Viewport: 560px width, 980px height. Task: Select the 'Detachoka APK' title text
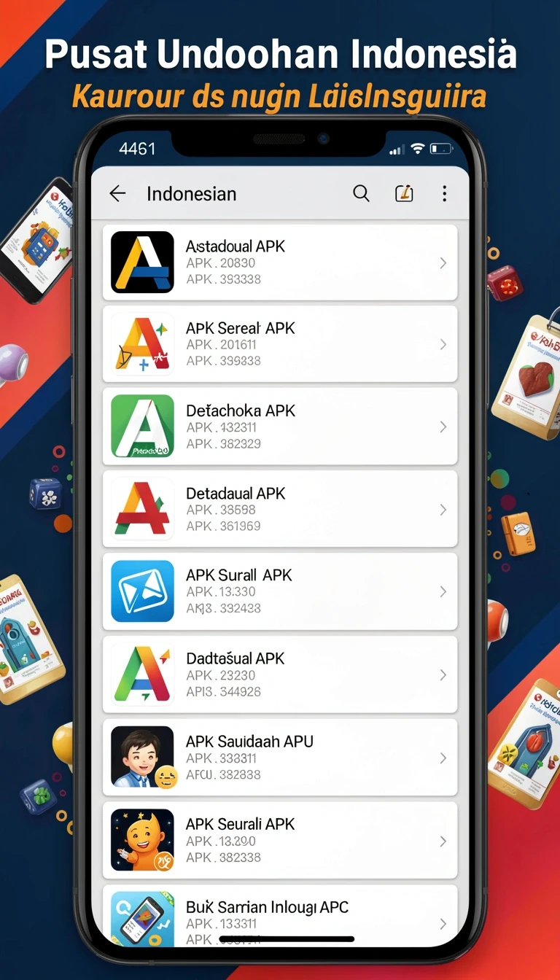[240, 411]
